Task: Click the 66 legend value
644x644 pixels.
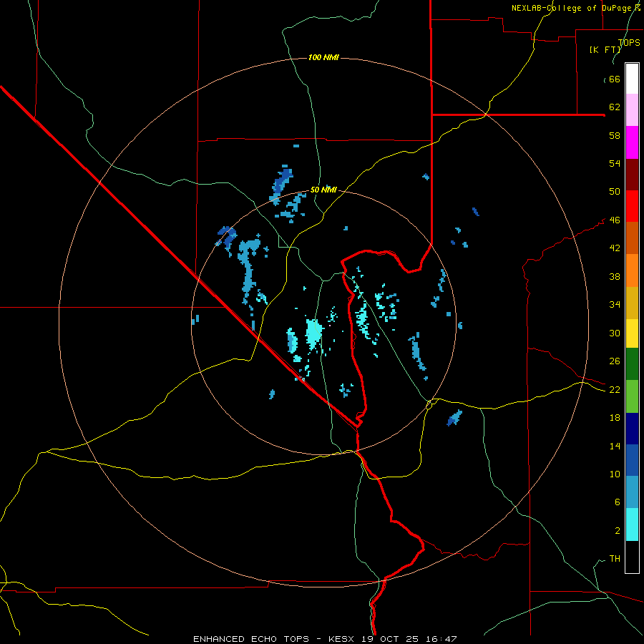Action: (615, 79)
